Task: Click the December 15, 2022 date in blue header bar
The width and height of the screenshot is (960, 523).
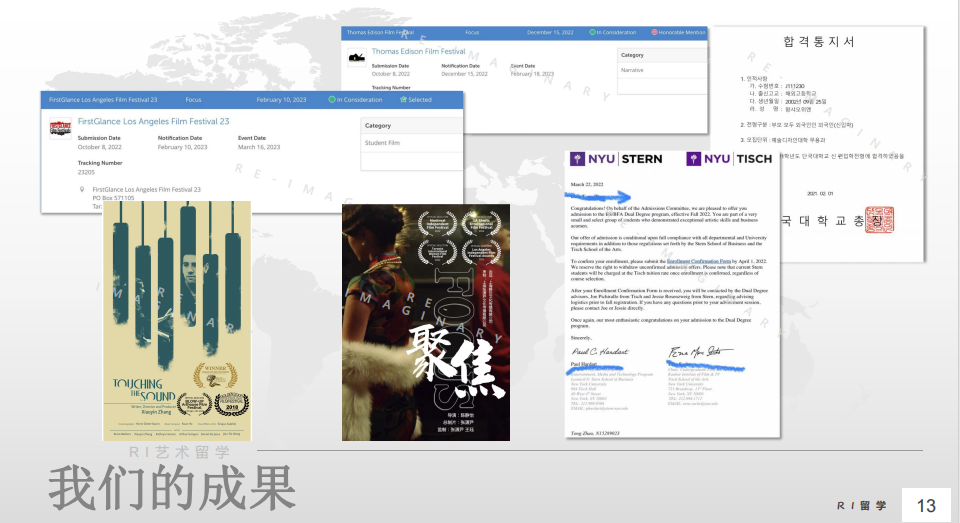Action: [x=550, y=32]
